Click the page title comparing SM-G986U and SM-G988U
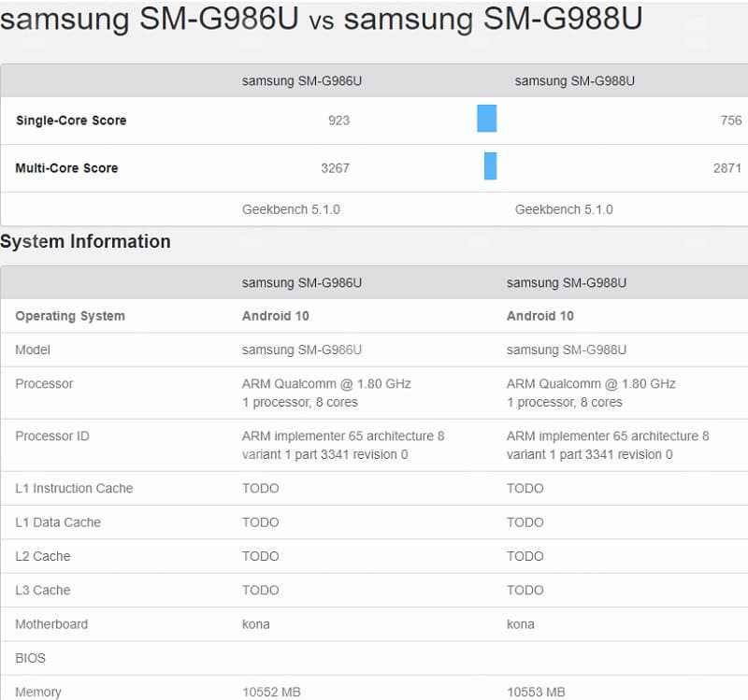Viewport: 748px width, 700px height. click(x=321, y=18)
